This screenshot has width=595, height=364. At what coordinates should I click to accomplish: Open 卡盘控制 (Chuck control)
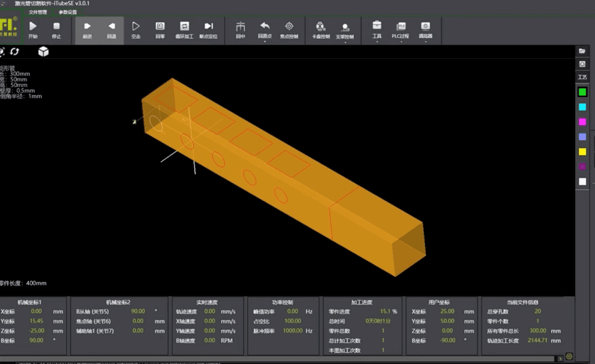point(321,27)
